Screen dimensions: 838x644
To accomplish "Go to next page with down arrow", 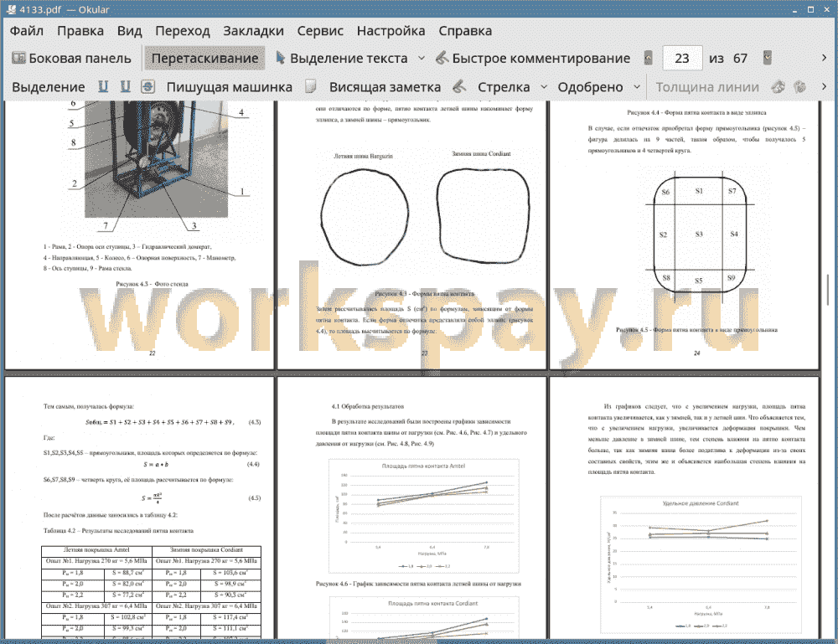I will click(x=768, y=58).
